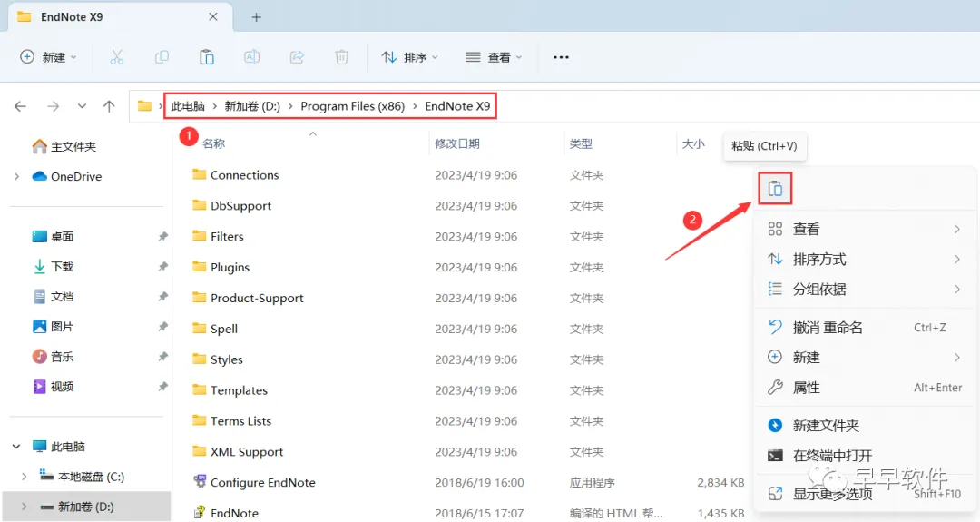Open the three-dots more options menu

click(x=562, y=57)
